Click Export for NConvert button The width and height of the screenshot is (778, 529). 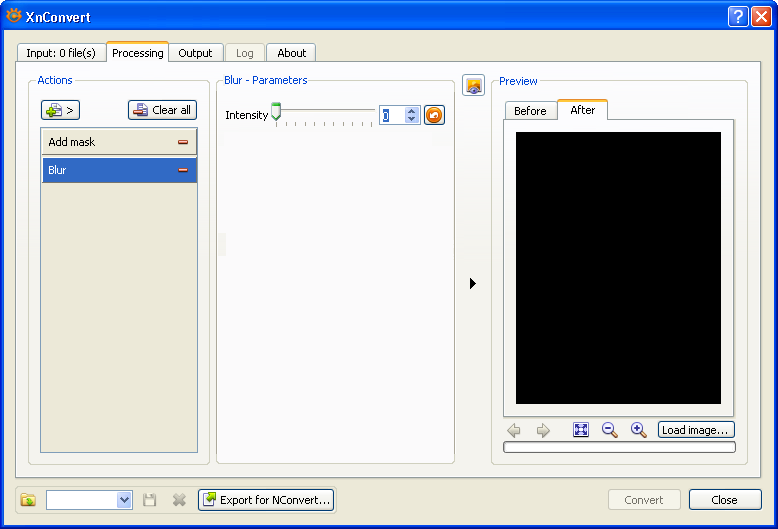click(266, 500)
